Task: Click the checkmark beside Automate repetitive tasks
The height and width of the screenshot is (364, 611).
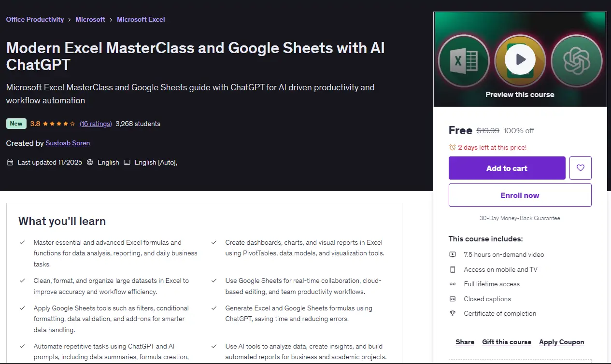Action: (x=22, y=346)
